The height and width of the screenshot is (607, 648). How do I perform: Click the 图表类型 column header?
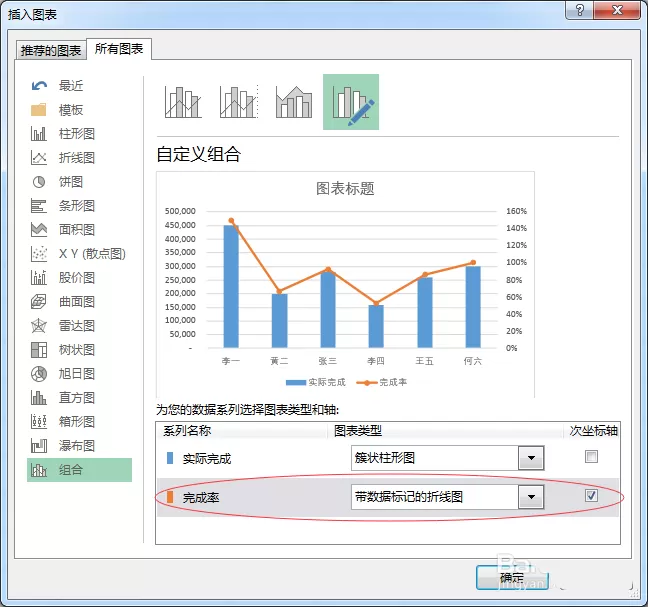(358, 431)
